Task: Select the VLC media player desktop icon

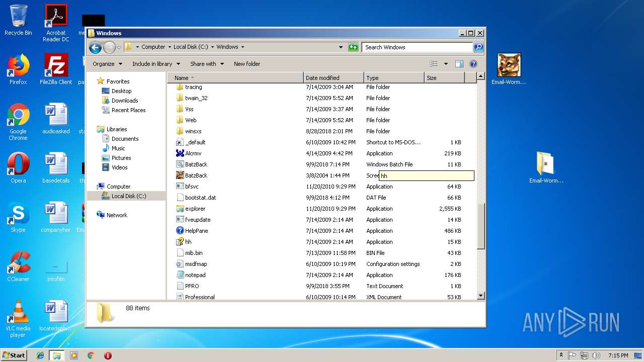Action: tap(18, 318)
